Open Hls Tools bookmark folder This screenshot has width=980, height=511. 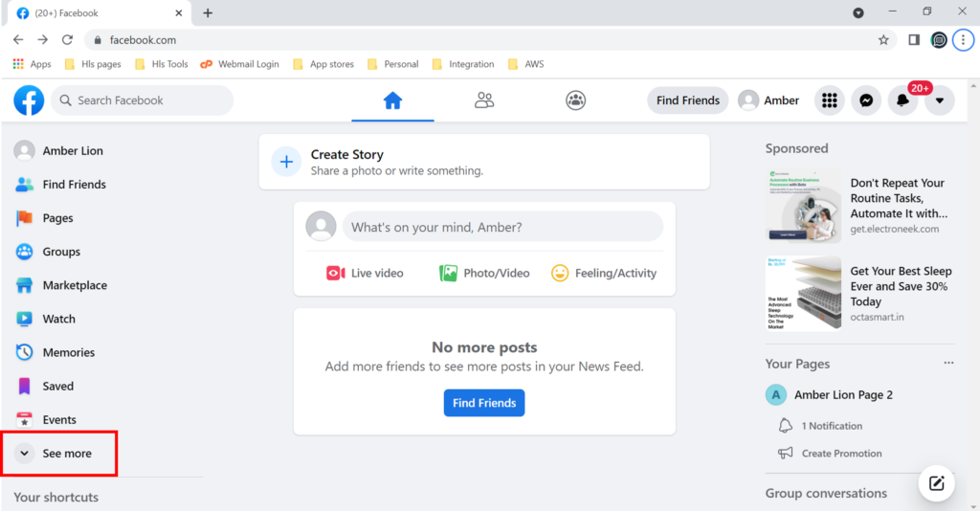pyautogui.click(x=161, y=64)
